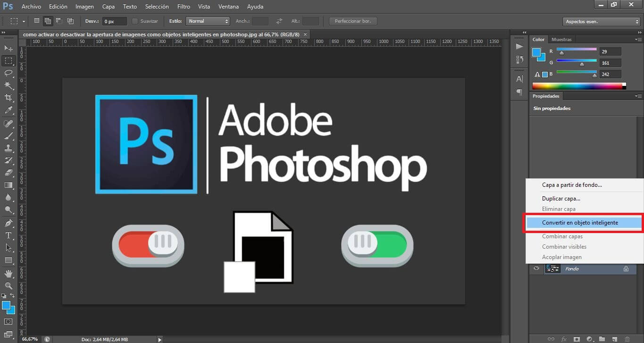Select the Brush tool
This screenshot has width=644, height=343.
pos(8,136)
